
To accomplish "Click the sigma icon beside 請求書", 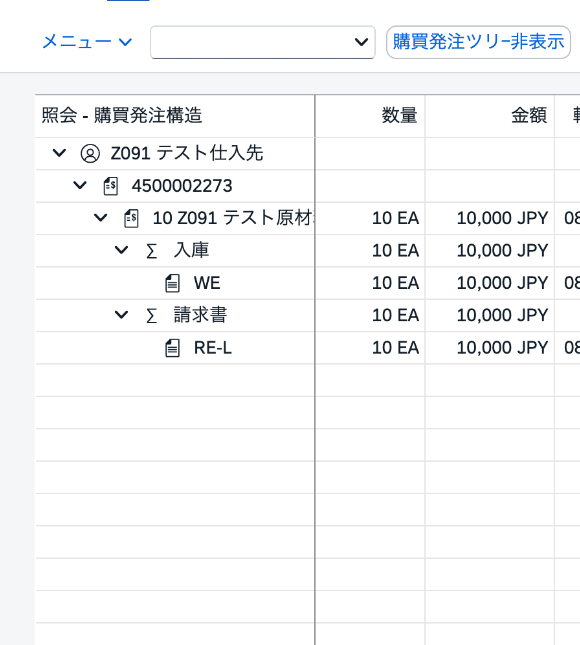I will 151,316.
